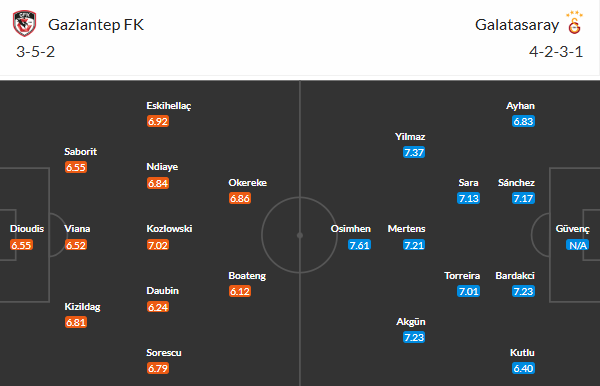View Sorescu's player details
The width and height of the screenshot is (600, 386).
(x=164, y=352)
